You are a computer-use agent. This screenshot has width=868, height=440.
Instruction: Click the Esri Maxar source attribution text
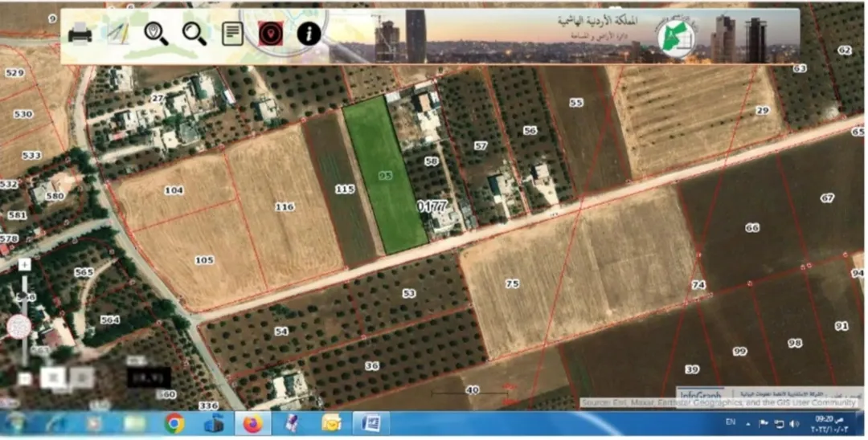(x=719, y=403)
